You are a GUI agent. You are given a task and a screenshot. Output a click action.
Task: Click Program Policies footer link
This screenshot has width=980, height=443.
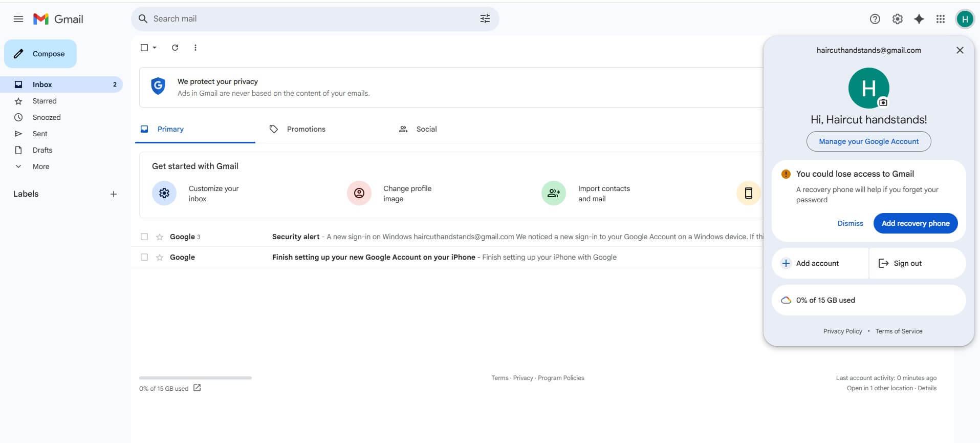(x=561, y=378)
